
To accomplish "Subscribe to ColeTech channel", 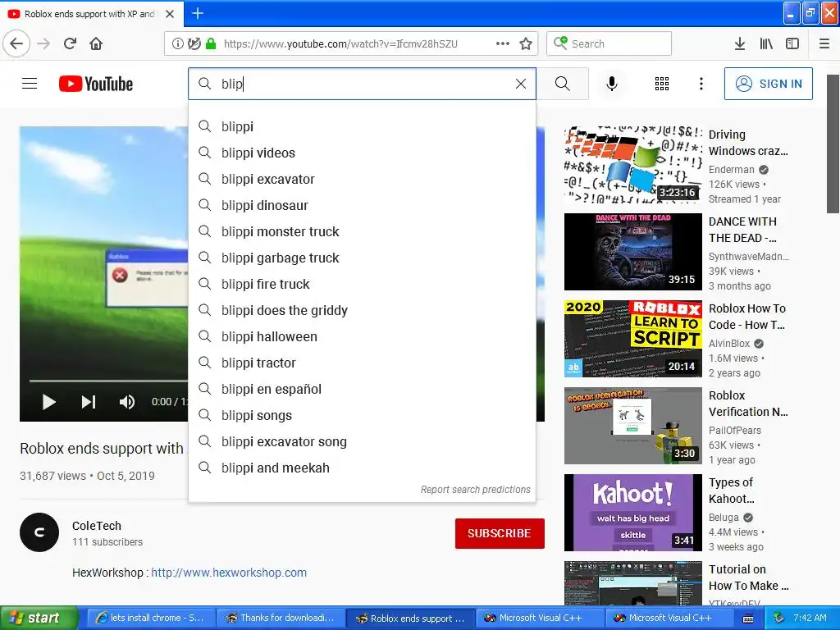I will click(x=500, y=533).
